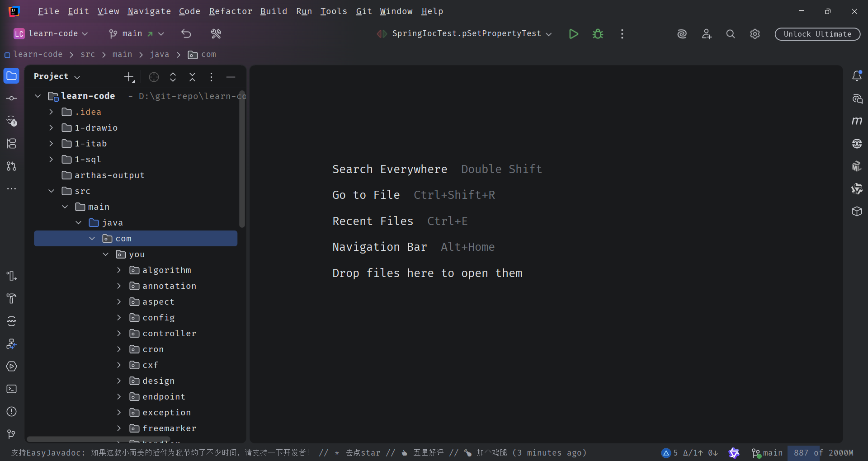
Task: Collapse the src folder
Action: (51, 191)
